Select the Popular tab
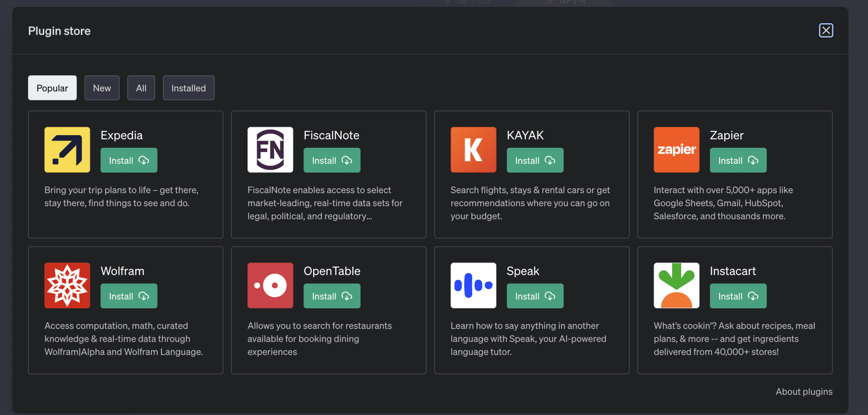 click(x=52, y=88)
